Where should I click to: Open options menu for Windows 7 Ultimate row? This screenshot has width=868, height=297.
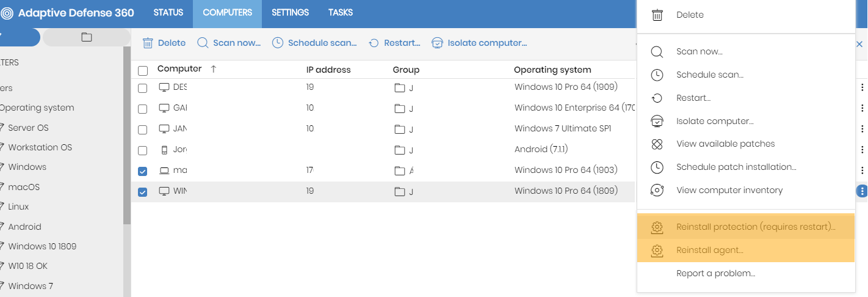pos(862,129)
